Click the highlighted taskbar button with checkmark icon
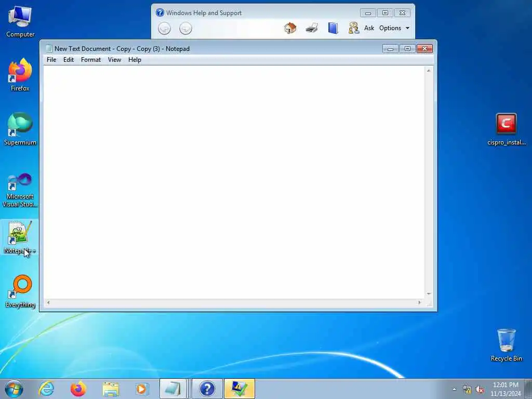The height and width of the screenshot is (399, 532). click(x=239, y=389)
